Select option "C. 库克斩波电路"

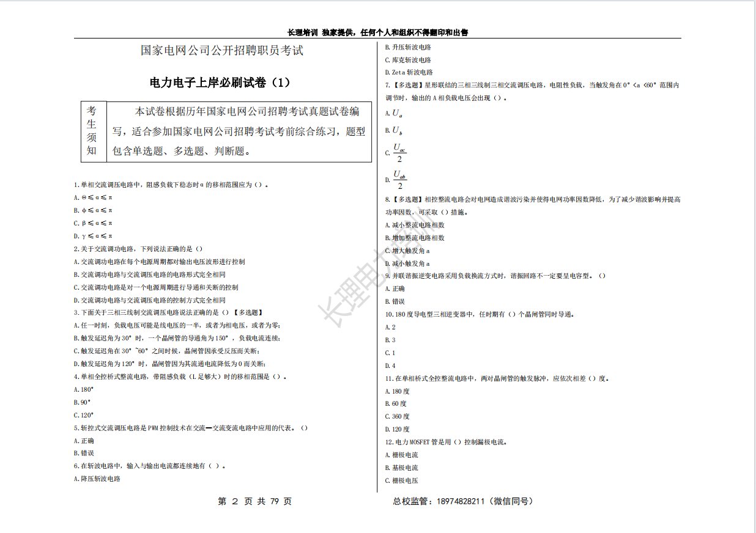pyautogui.click(x=408, y=60)
